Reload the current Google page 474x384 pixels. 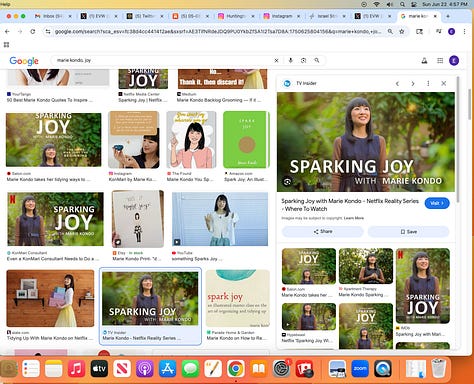pyautogui.click(x=33, y=32)
